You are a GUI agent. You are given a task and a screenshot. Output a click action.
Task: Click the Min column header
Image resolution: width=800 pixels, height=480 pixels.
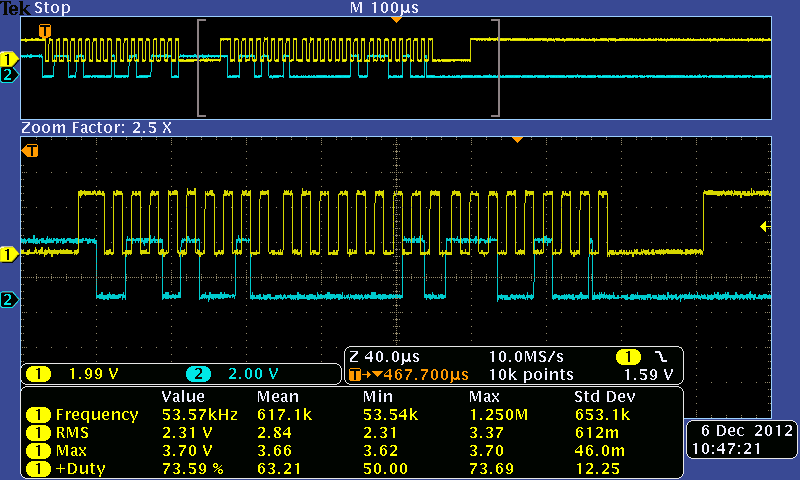(378, 397)
